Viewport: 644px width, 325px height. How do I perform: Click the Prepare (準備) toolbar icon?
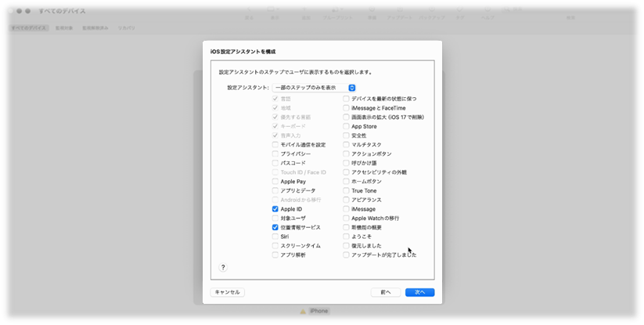(x=372, y=9)
